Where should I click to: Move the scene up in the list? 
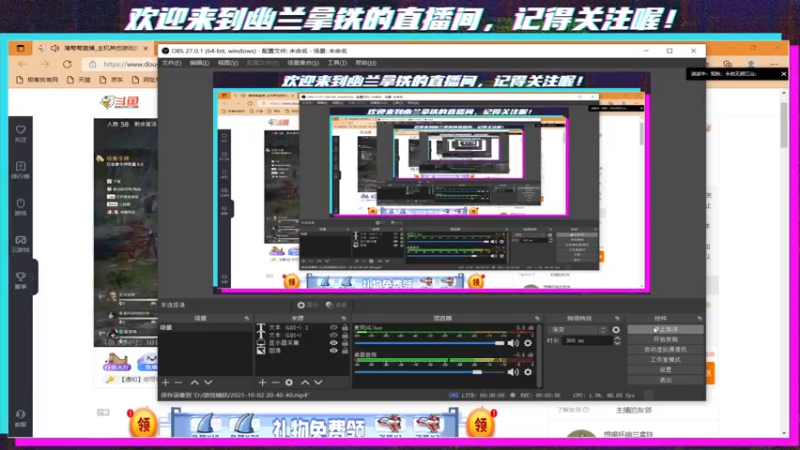tap(194, 382)
